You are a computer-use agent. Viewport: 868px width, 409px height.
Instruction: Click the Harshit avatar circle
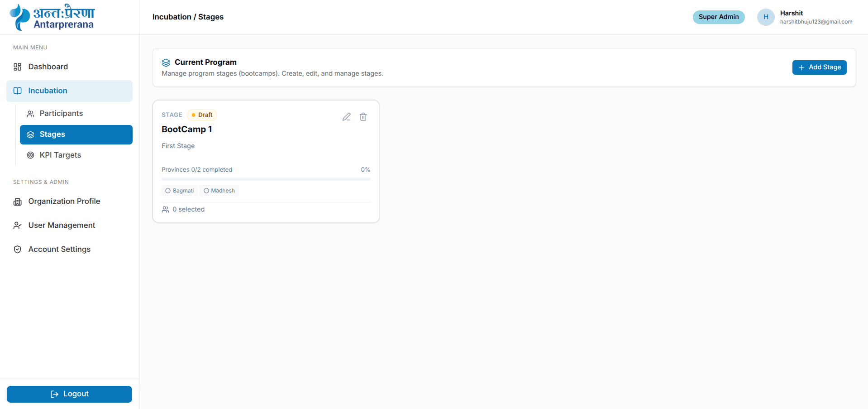coord(766,17)
